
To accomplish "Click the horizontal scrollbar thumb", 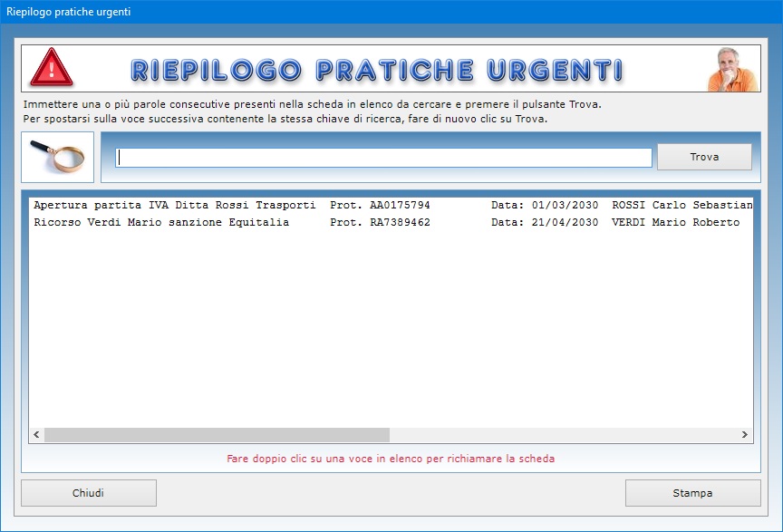I will click(217, 435).
